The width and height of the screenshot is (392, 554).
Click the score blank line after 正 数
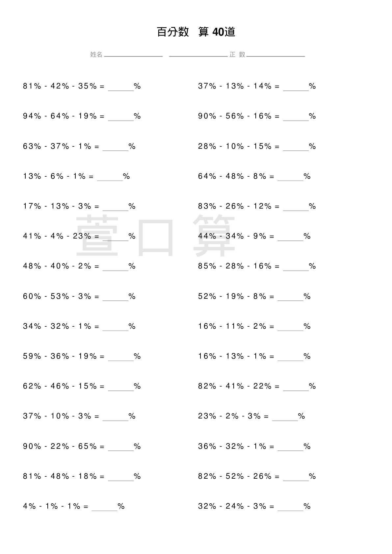(275, 56)
